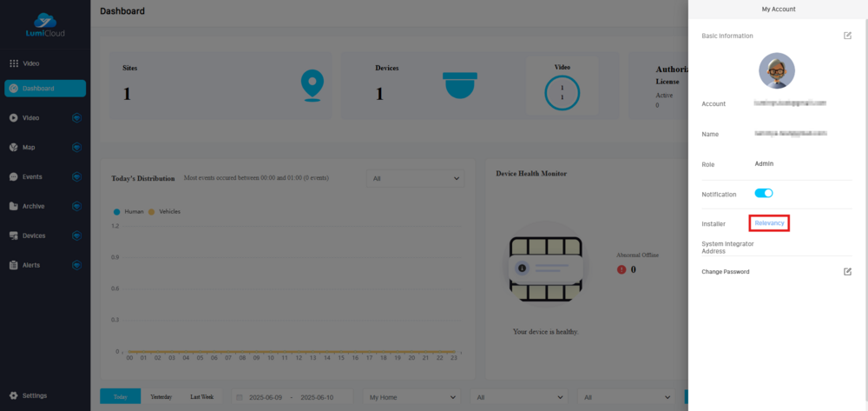
Task: Click the date range input field
Action: click(x=293, y=397)
